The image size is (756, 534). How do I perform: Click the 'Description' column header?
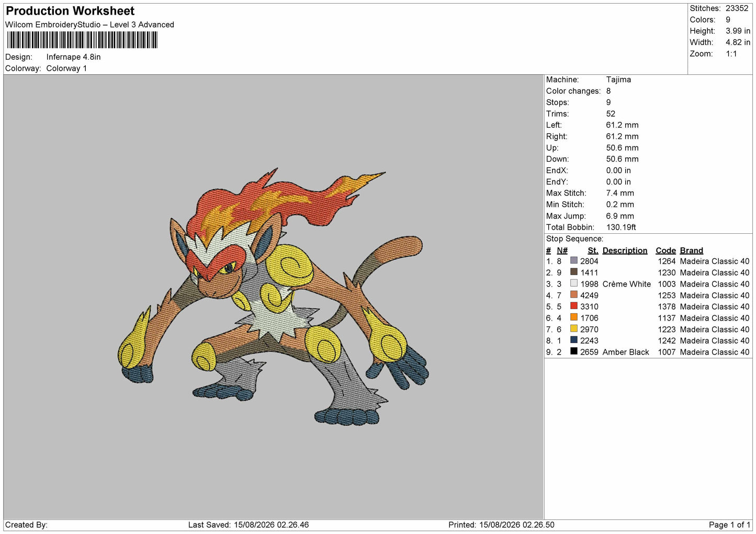(625, 251)
